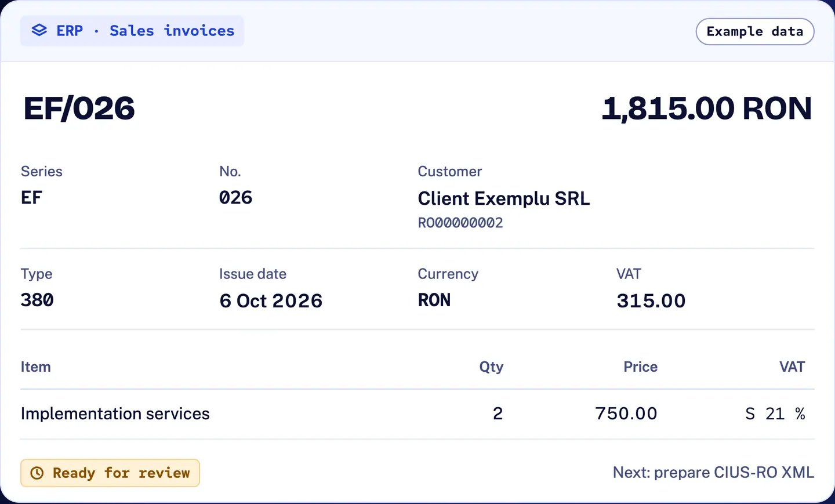Open the "ERP · Sales invoices" breadcrumb text
Screen dimensions: 835x504
[146, 31]
